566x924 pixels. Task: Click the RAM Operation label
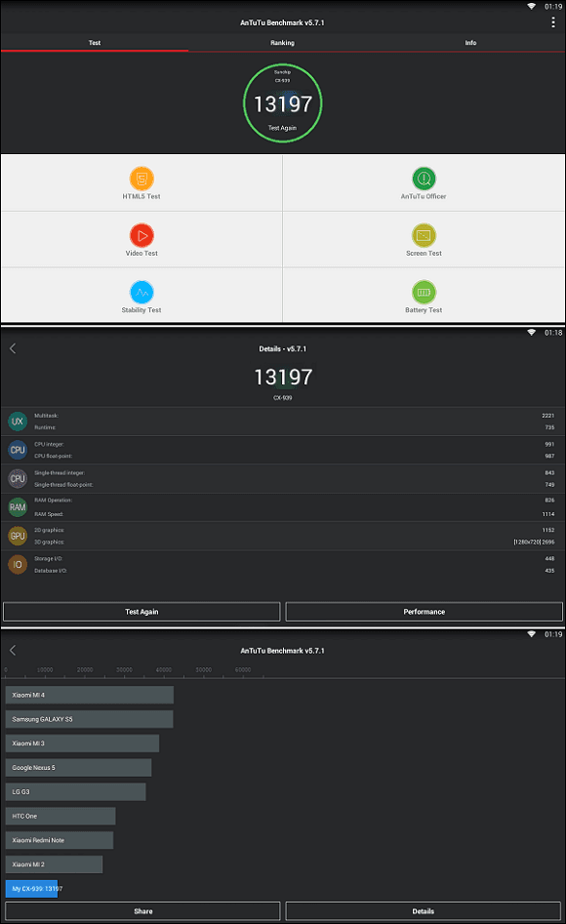click(53, 501)
